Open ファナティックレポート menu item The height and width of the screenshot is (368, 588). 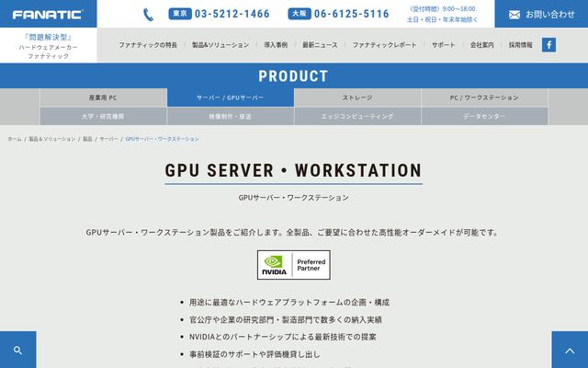coord(384,45)
